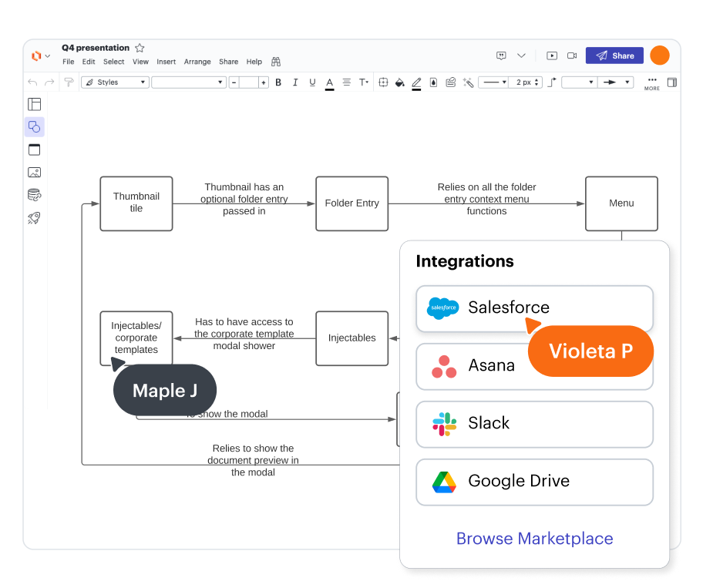
Task: Open the arrow end style dropdown
Action: pyautogui.click(x=616, y=82)
